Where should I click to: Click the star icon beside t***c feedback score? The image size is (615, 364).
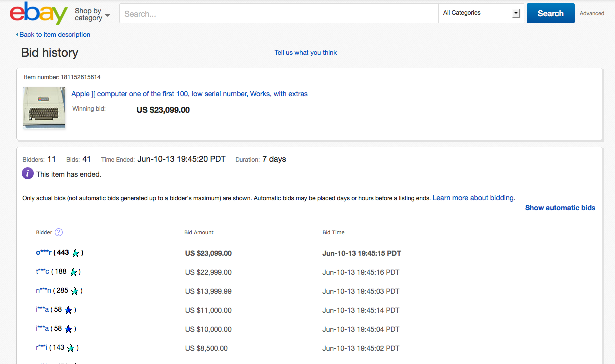coord(73,272)
